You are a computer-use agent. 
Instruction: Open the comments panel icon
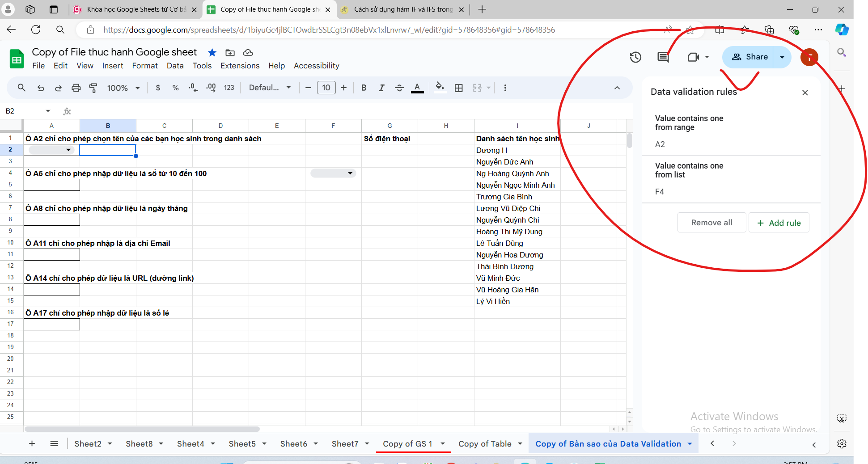663,57
